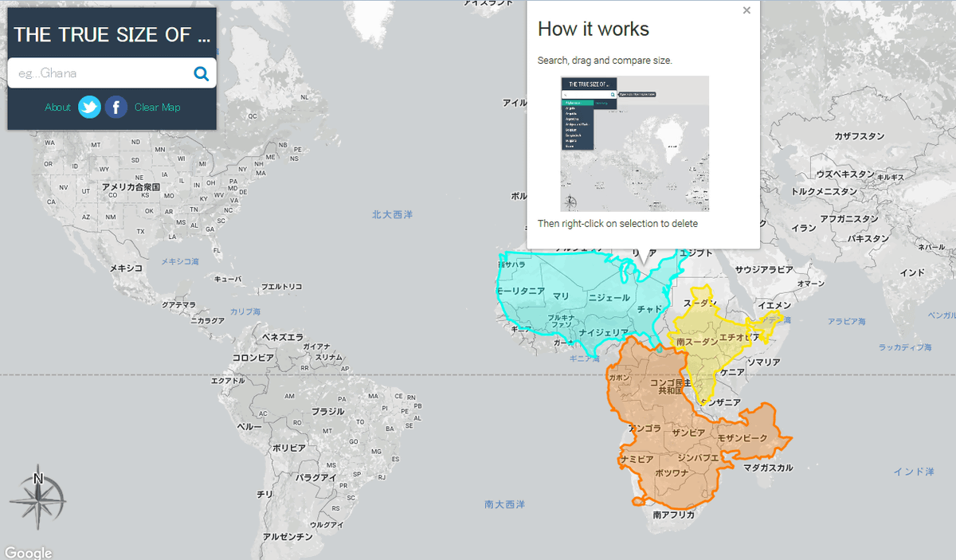Viewport: 956px width, 560px height.
Task: Click the メキシコ湾 sea label
Action: [180, 261]
